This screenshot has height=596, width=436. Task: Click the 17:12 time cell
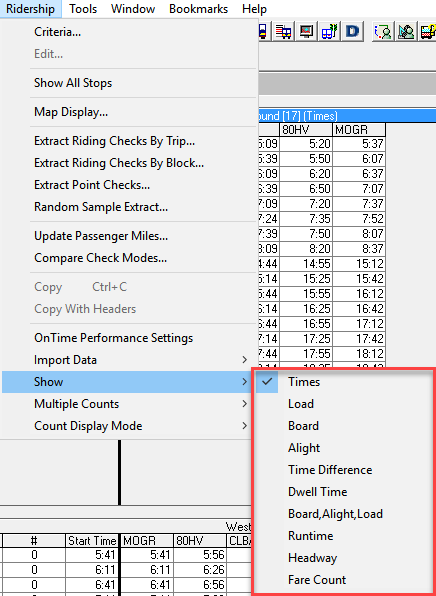tap(359, 324)
